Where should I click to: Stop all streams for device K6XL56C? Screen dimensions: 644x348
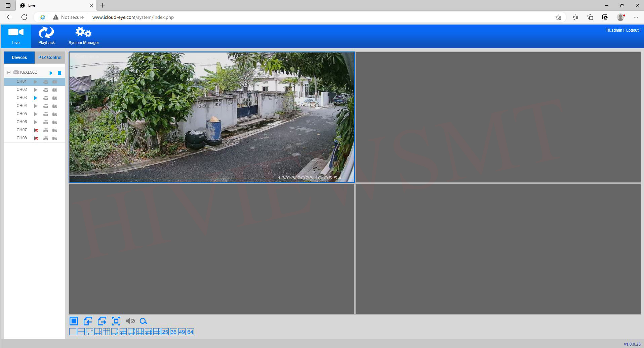tap(59, 73)
